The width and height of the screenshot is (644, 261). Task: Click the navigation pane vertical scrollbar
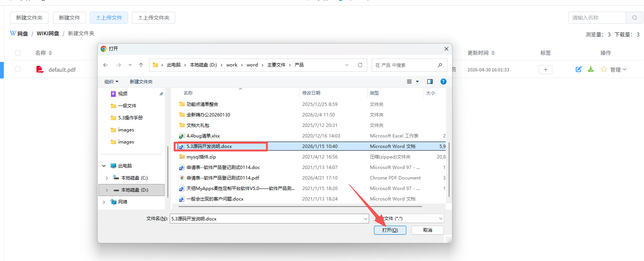168,171
